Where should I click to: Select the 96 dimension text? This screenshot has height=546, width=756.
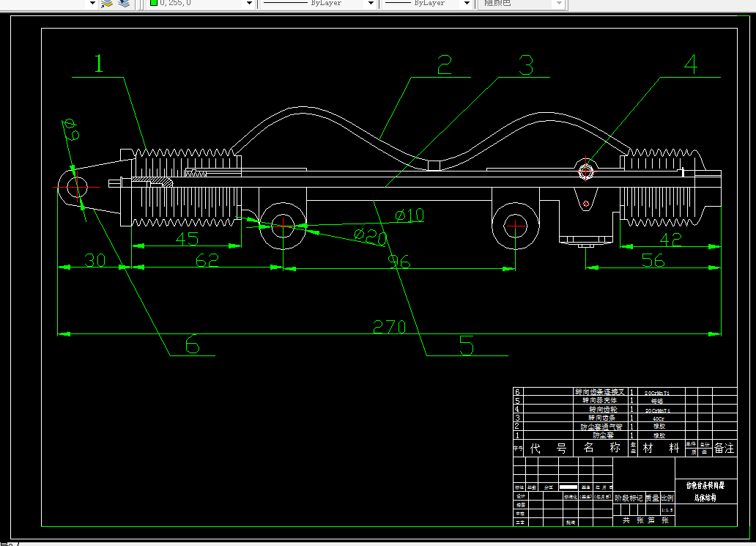[399, 262]
